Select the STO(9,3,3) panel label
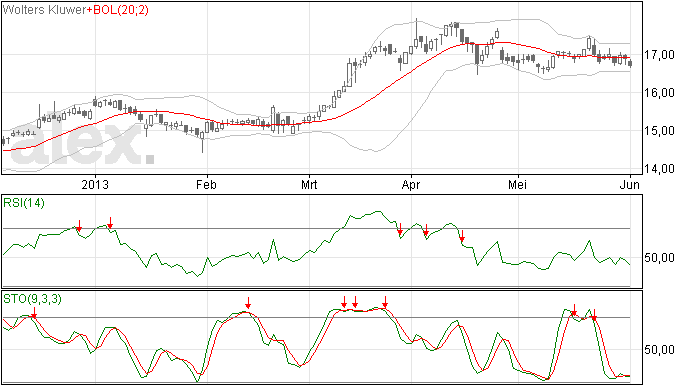The width and height of the screenshot is (690, 387). tap(32, 299)
